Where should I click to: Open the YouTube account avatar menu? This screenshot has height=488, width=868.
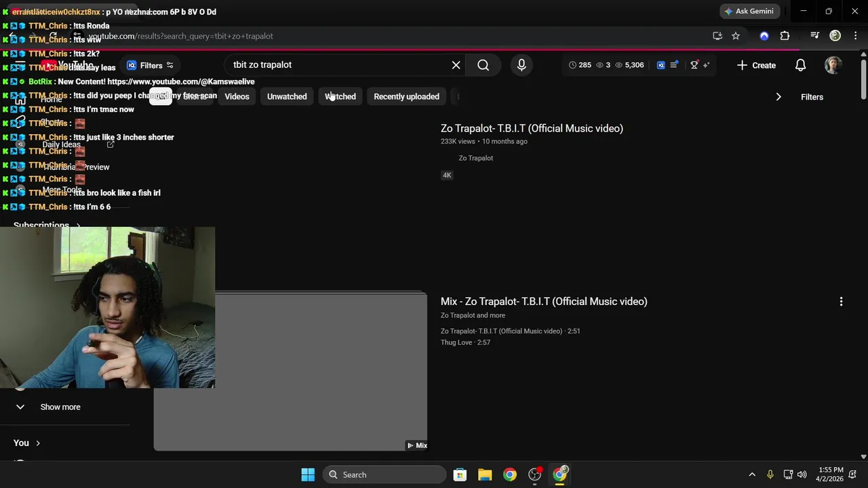pyautogui.click(x=833, y=65)
